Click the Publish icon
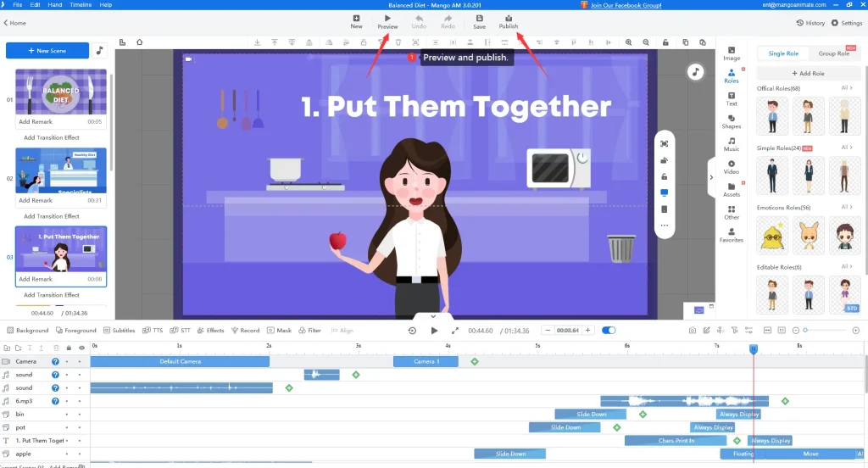868x468 pixels. (508, 21)
